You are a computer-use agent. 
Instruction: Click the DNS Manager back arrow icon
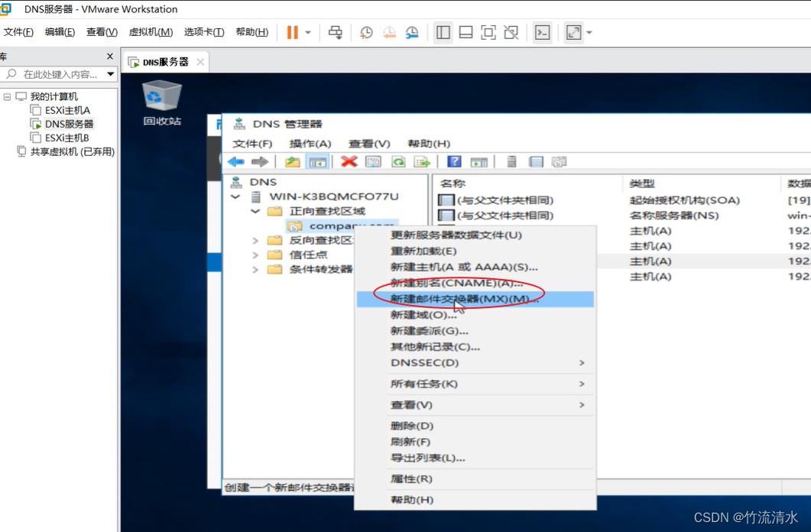click(236, 162)
